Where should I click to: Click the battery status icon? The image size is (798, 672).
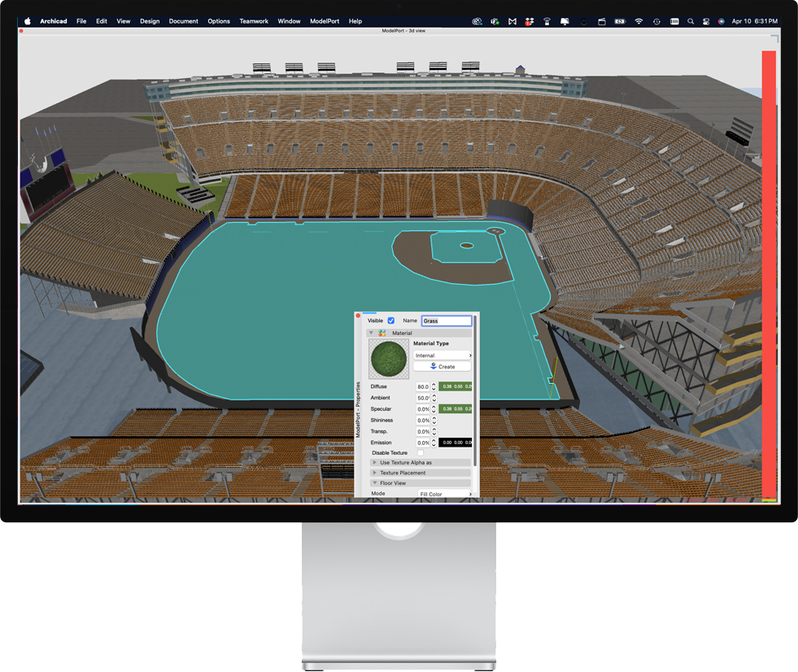coord(620,21)
